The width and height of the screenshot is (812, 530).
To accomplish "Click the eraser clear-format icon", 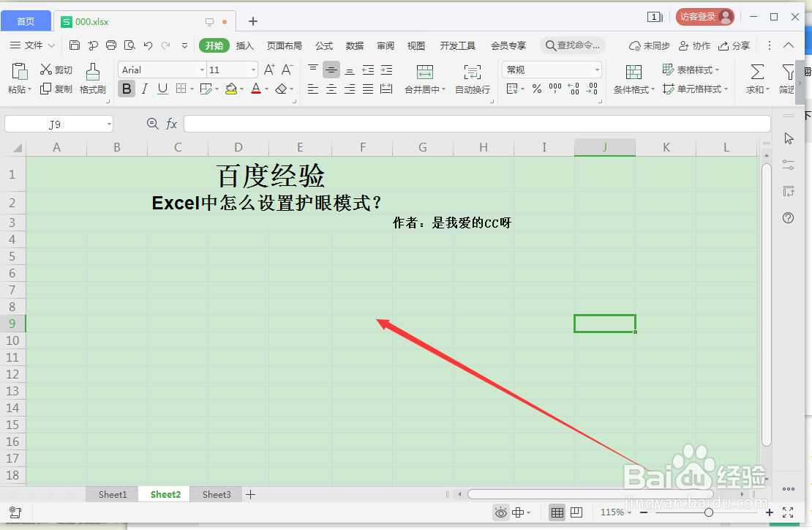I will pos(281,89).
